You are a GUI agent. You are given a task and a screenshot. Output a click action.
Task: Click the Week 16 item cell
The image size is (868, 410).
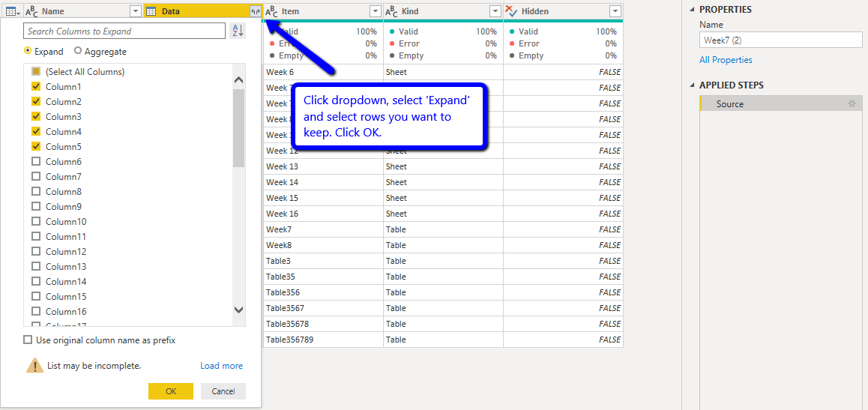coord(323,214)
